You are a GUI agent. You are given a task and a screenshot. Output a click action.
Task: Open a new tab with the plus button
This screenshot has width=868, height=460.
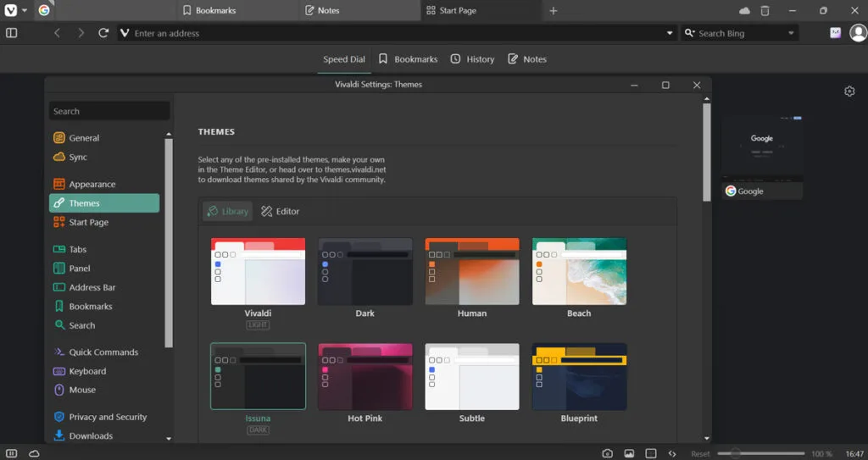(553, 10)
